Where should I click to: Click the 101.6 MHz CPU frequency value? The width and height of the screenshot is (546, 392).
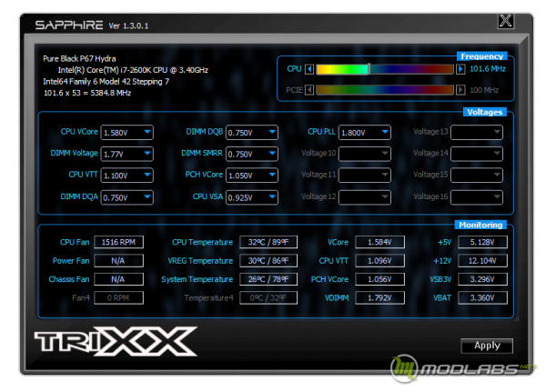point(488,69)
